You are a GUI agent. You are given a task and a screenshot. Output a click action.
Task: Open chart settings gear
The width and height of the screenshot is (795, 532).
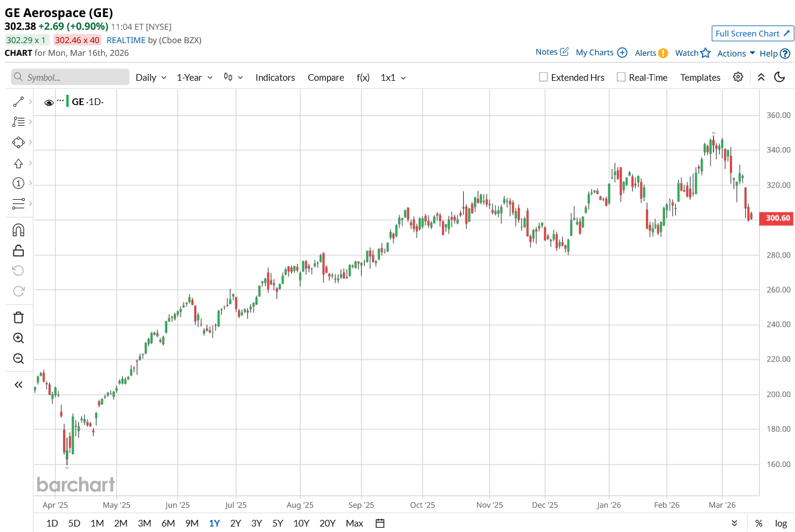(x=738, y=77)
